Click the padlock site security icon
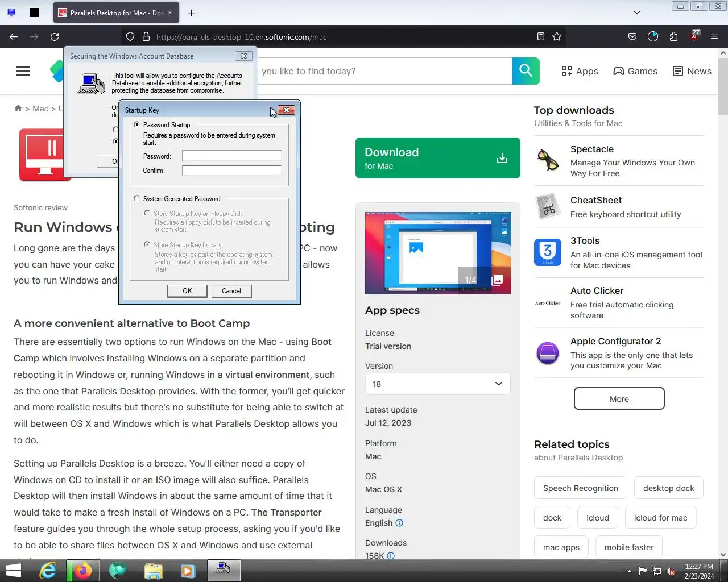This screenshot has height=582, width=728. point(146,37)
